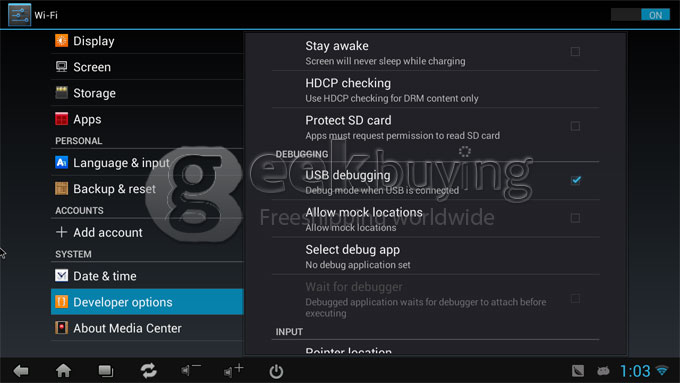
Task: Click the Backup & reset icon
Action: point(61,189)
